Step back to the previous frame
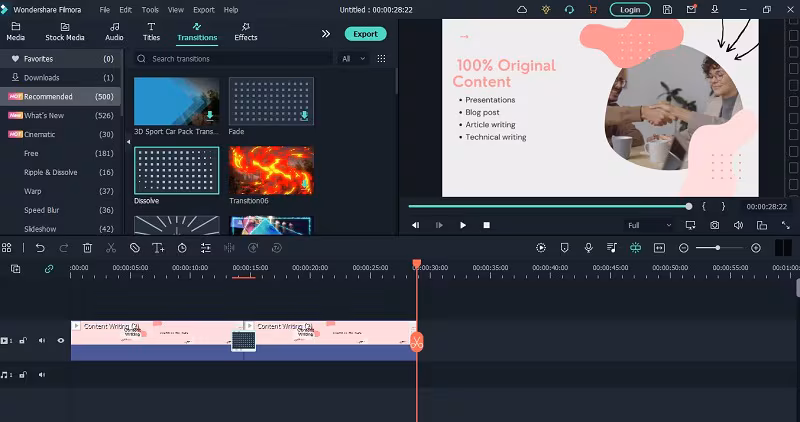Viewport: 800px width, 422px height. [415, 225]
